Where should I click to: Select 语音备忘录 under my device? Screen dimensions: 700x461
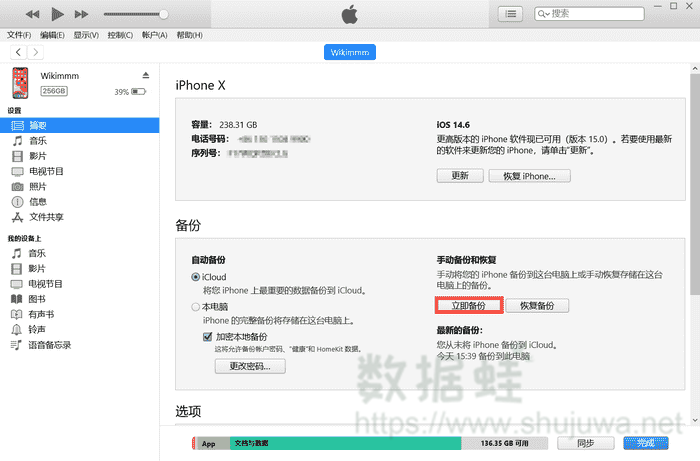(49, 344)
